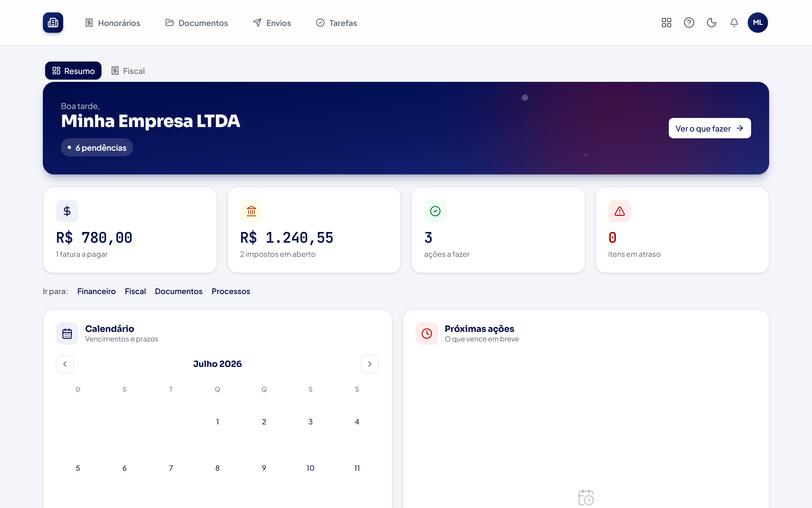Click the Calendário calendar icon
Screen dimensions: 812x508
point(67,334)
